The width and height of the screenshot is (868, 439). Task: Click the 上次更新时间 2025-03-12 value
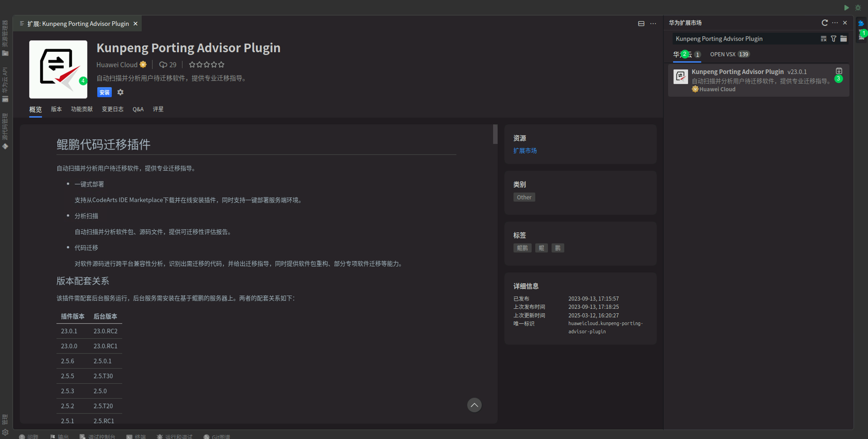[x=594, y=315]
